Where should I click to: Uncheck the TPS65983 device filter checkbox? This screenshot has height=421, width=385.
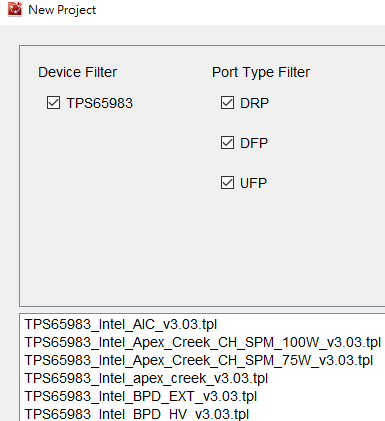[x=53, y=103]
